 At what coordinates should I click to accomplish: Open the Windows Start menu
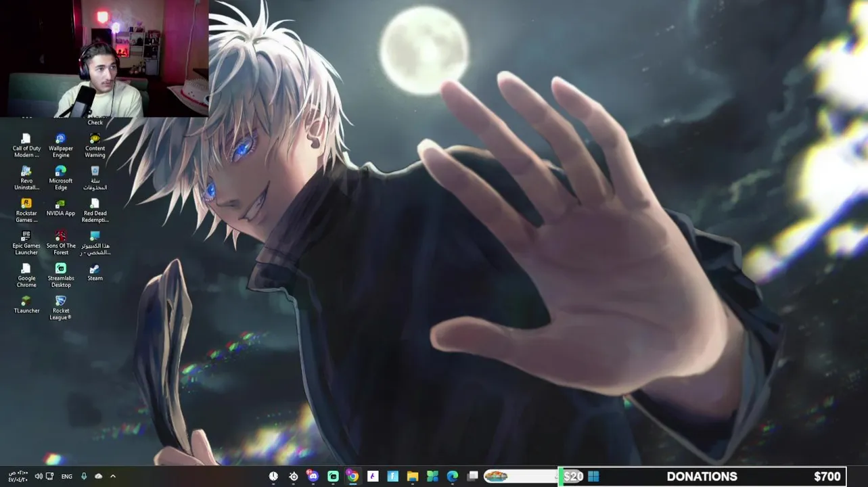593,476
